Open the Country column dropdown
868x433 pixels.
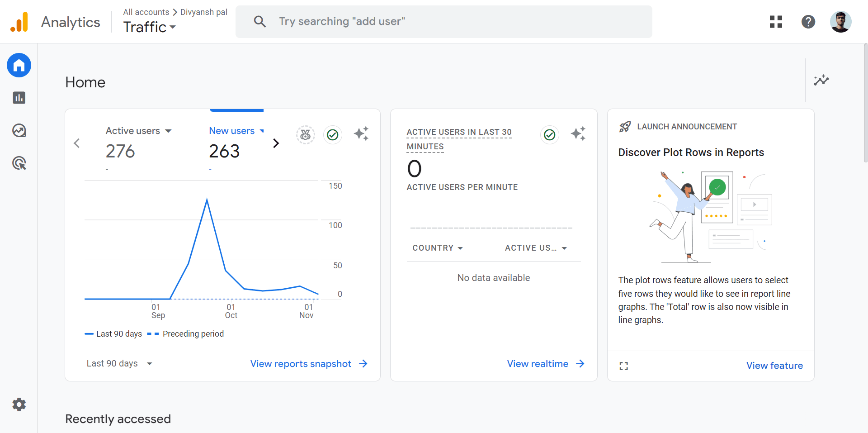(437, 248)
